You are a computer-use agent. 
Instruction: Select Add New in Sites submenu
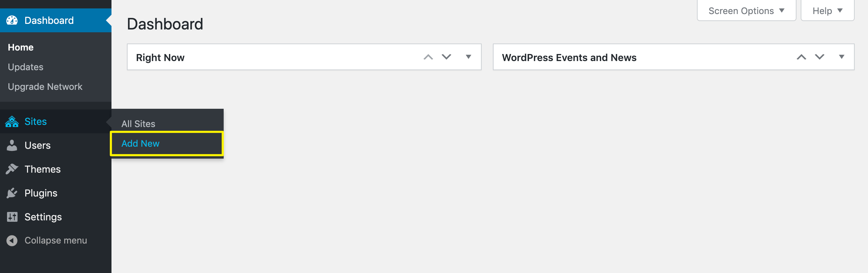[x=140, y=144]
